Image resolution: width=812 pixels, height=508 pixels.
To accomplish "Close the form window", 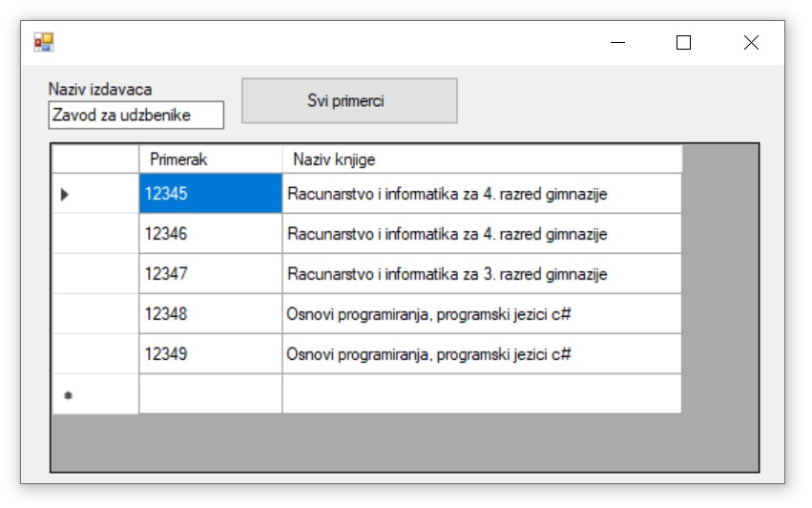I will 751,42.
